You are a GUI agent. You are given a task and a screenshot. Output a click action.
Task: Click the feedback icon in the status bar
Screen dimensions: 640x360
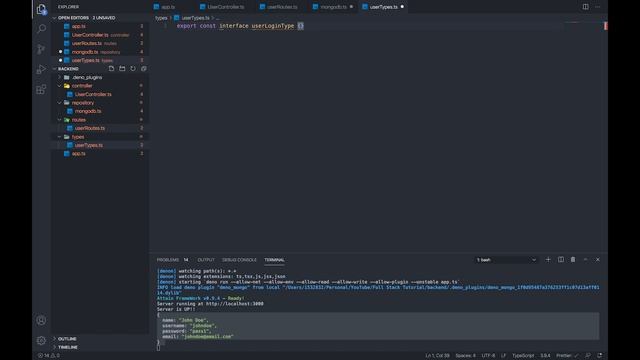(x=588, y=356)
